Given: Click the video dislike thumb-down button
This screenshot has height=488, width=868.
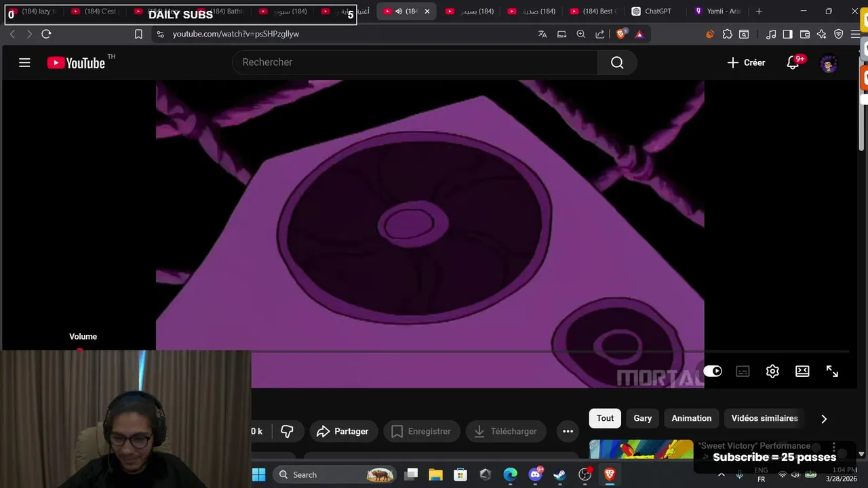Looking at the screenshot, I should (287, 431).
